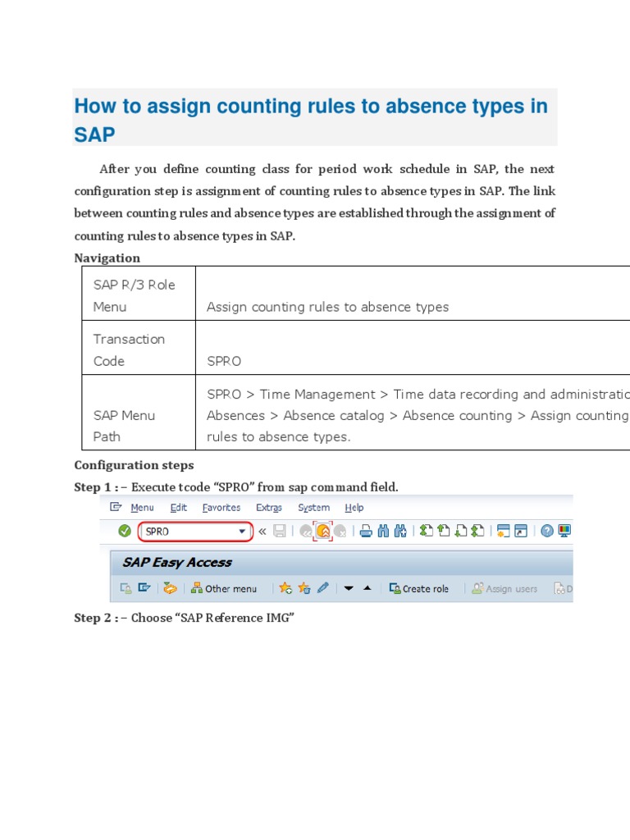Open the Favorites menu
The width and height of the screenshot is (630, 840).
[221, 507]
